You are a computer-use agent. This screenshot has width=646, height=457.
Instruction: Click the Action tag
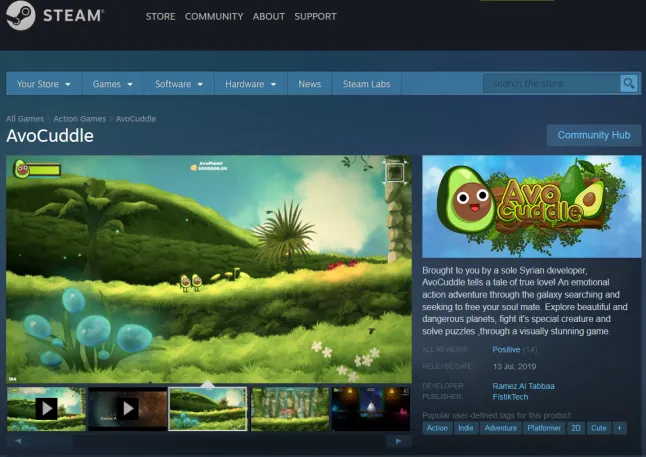[x=437, y=428]
